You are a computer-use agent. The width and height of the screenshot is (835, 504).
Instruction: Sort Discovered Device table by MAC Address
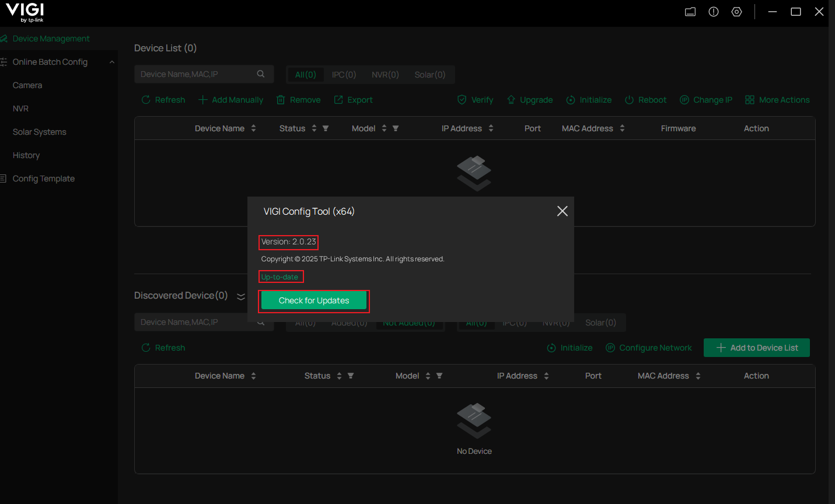pos(698,376)
